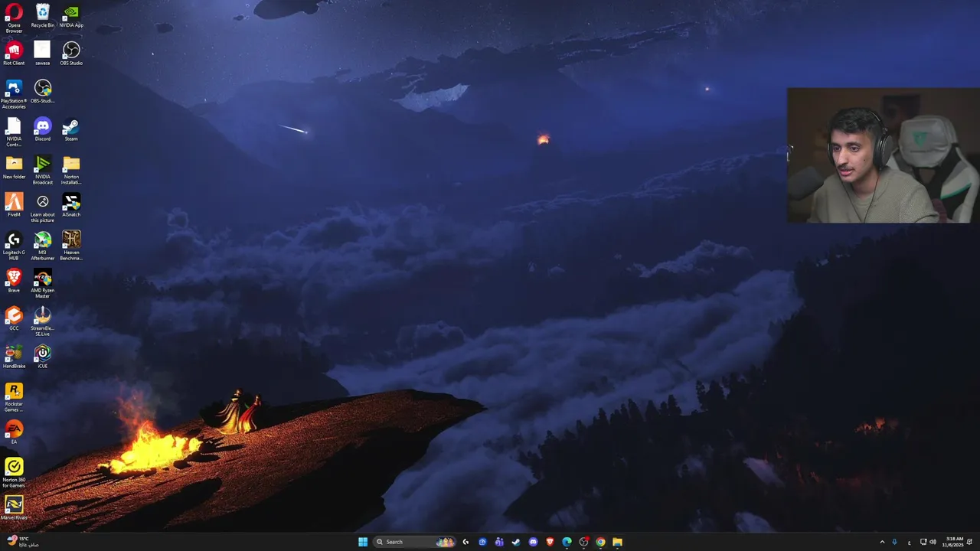Open the Windows Start menu
Image resolution: width=980 pixels, height=551 pixels.
click(x=363, y=542)
